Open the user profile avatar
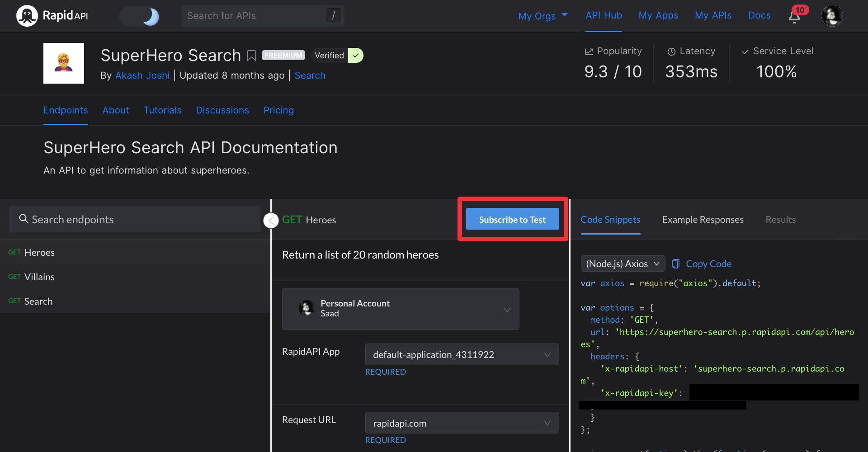This screenshot has height=452, width=868. coord(832,16)
